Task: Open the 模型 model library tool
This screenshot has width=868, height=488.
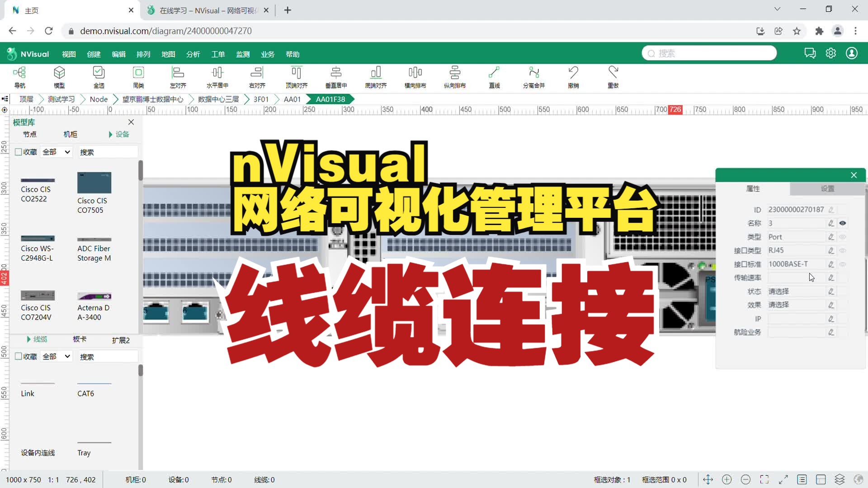Action: point(59,77)
